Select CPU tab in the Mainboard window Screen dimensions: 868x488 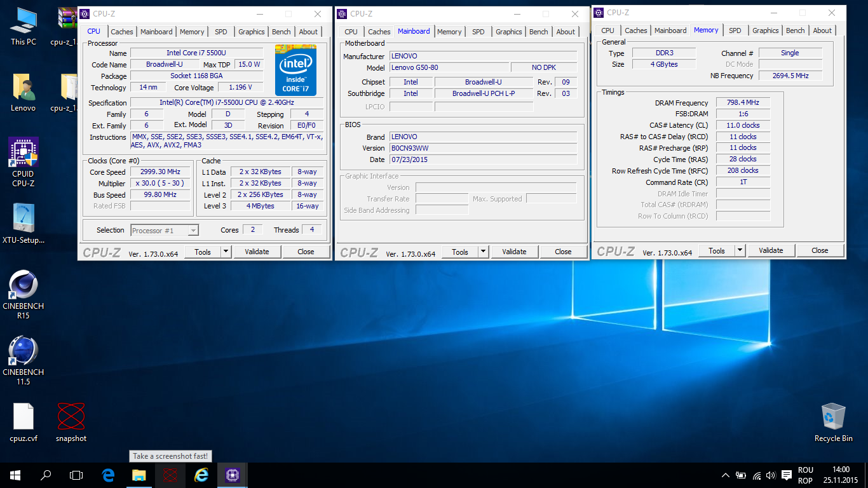[351, 32]
